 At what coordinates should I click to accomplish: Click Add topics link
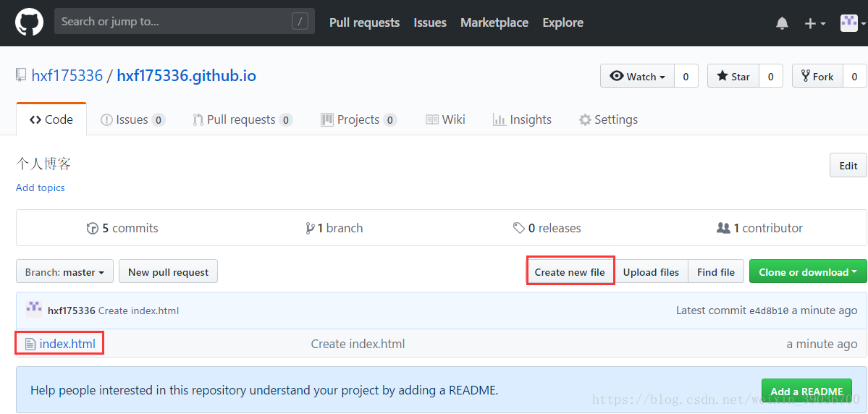click(x=41, y=187)
